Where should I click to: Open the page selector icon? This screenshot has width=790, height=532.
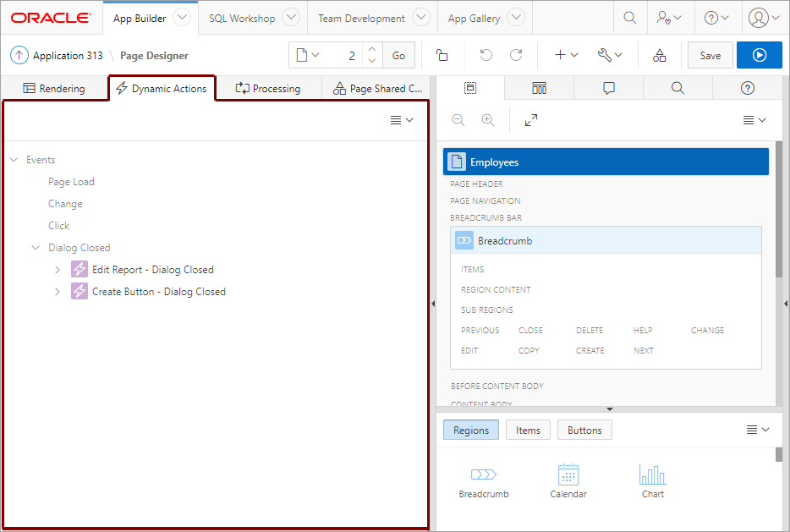click(x=307, y=55)
